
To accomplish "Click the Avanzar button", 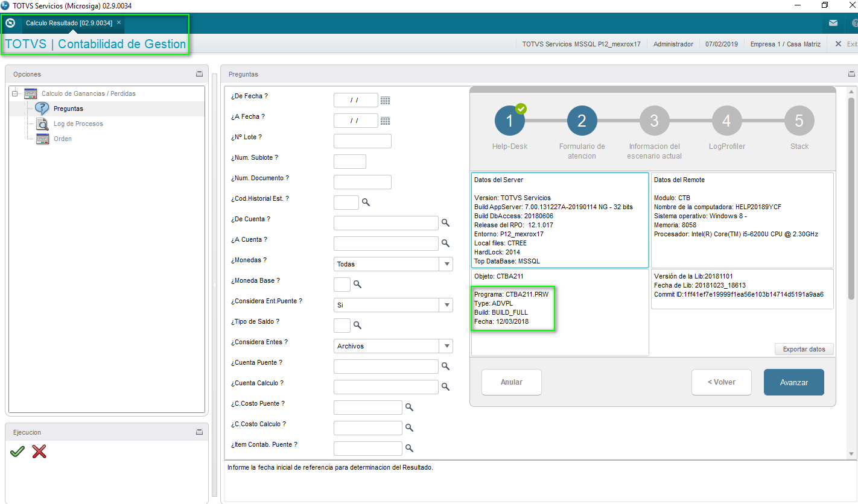I will pos(794,382).
